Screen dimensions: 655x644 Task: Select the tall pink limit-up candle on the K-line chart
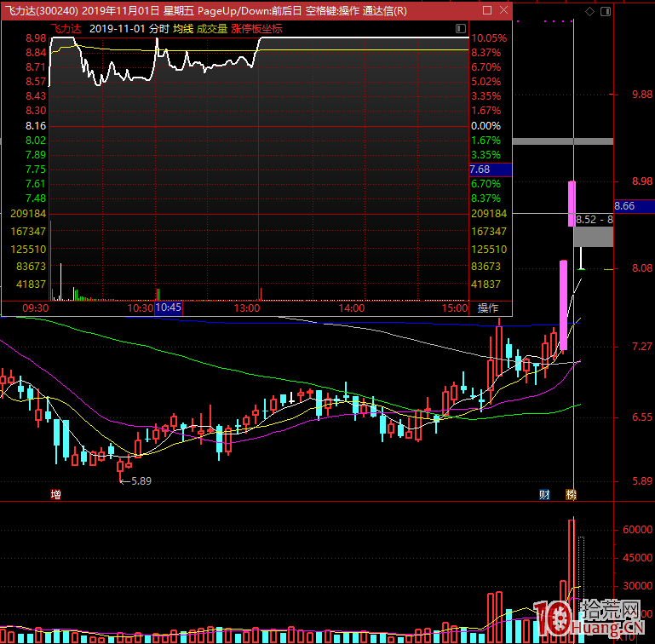(x=564, y=305)
